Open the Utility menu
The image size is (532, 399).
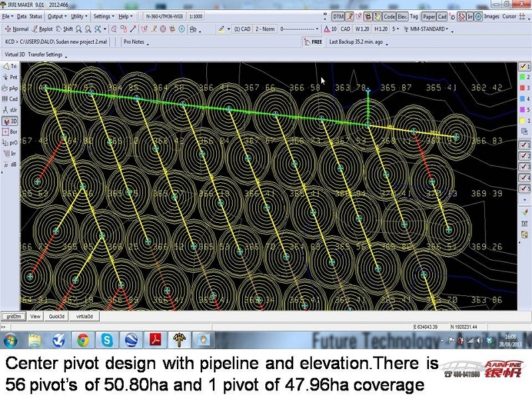[78, 16]
